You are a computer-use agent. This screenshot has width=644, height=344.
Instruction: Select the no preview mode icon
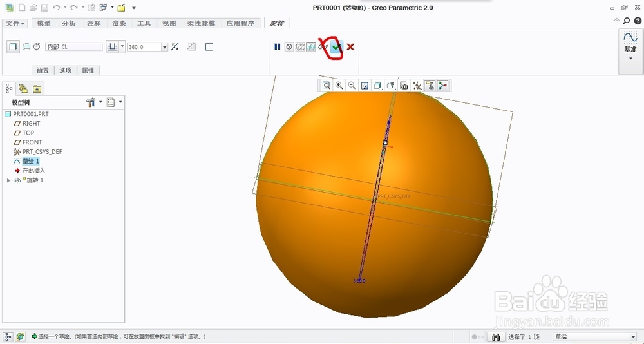point(289,47)
